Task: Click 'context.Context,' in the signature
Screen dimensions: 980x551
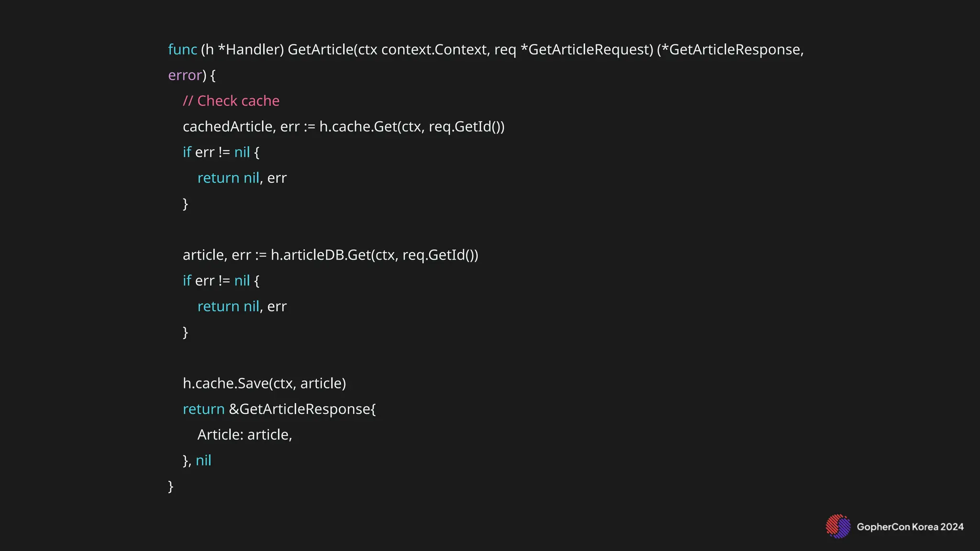Action: tap(435, 49)
